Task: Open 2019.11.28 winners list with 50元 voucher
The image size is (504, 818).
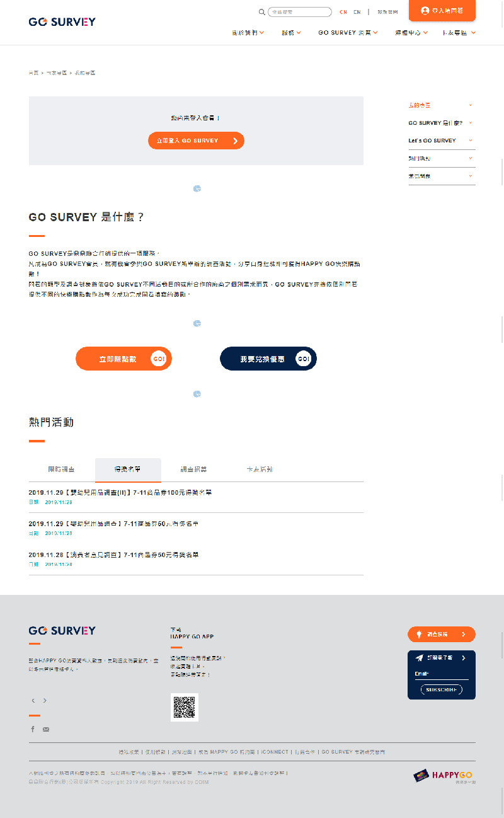Action: pos(113,555)
